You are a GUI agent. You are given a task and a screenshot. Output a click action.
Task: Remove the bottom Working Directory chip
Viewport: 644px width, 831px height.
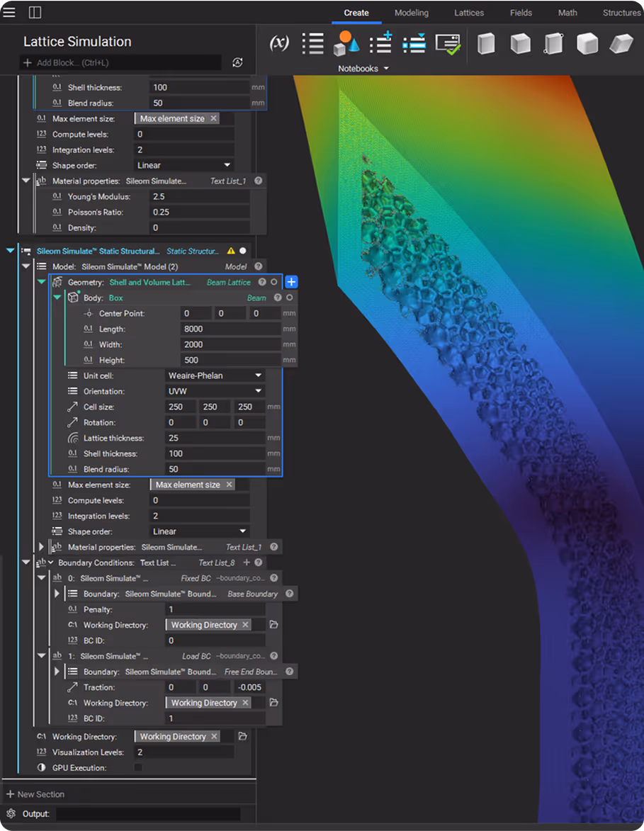(x=214, y=736)
